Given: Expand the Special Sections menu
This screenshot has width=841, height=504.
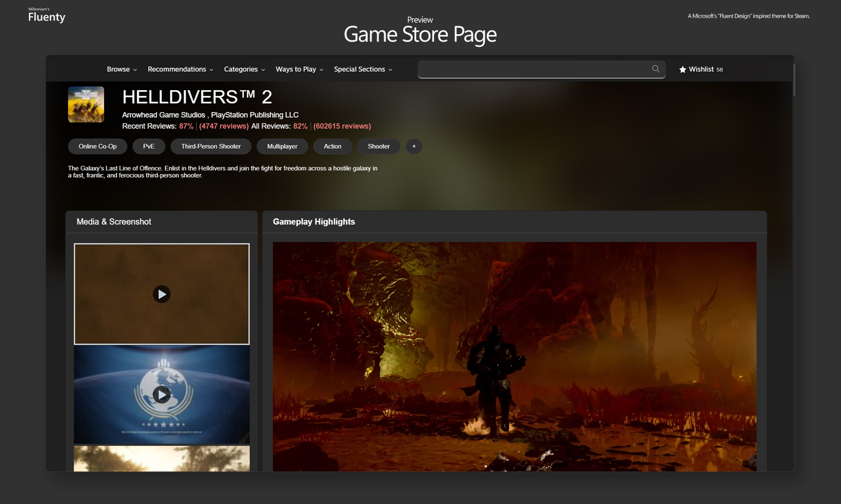Looking at the screenshot, I should click(x=363, y=69).
